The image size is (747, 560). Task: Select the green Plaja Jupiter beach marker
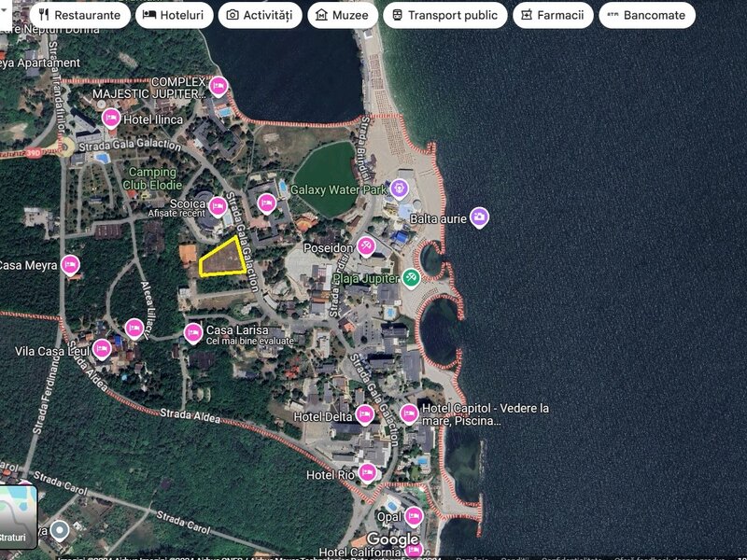click(411, 278)
